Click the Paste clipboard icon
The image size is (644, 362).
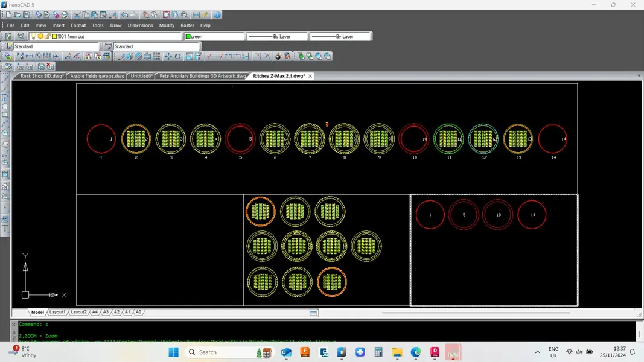point(95,14)
